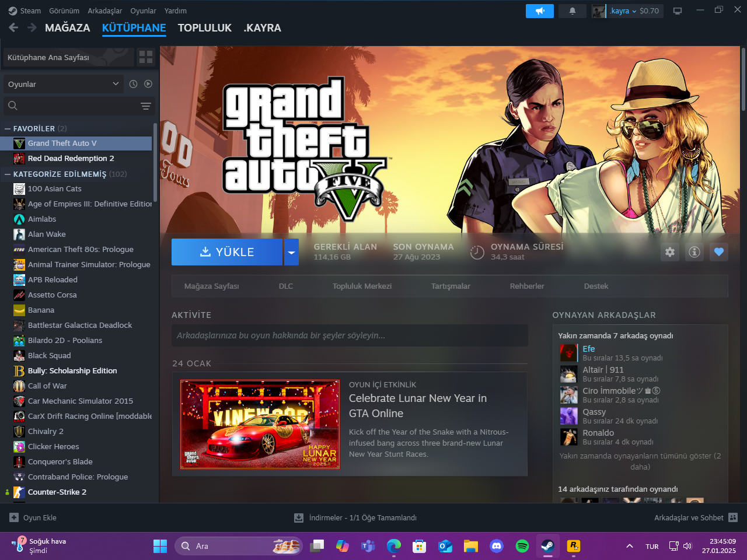Open the notifications bell
The height and width of the screenshot is (560, 747).
click(x=573, y=11)
